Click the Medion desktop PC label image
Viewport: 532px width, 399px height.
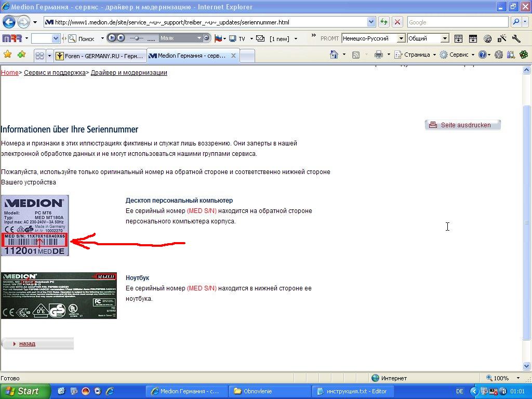35,225
